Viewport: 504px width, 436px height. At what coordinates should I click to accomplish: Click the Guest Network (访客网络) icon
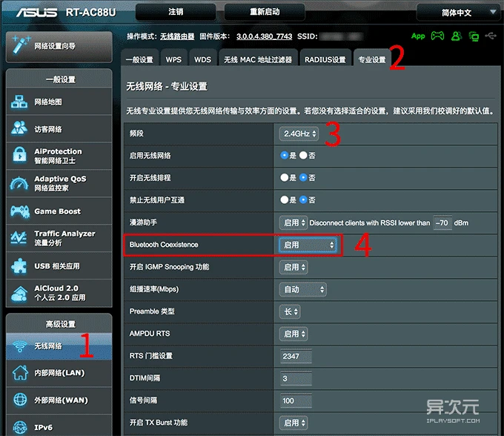click(x=19, y=128)
